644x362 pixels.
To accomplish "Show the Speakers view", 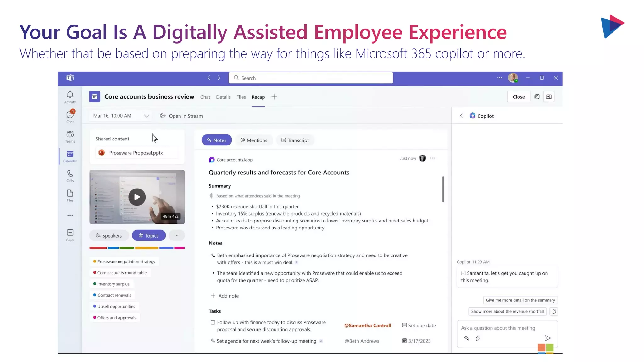I will point(109,235).
